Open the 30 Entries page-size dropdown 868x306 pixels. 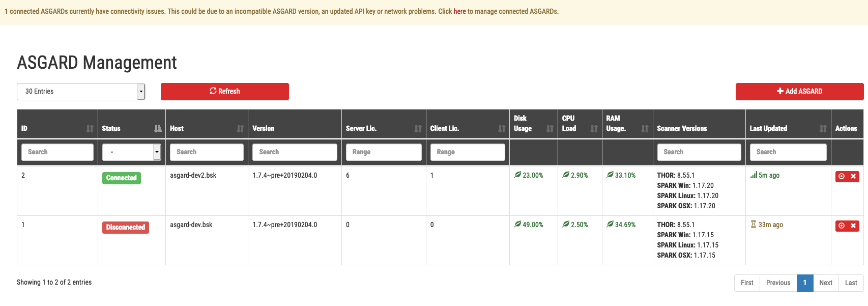[x=81, y=92]
